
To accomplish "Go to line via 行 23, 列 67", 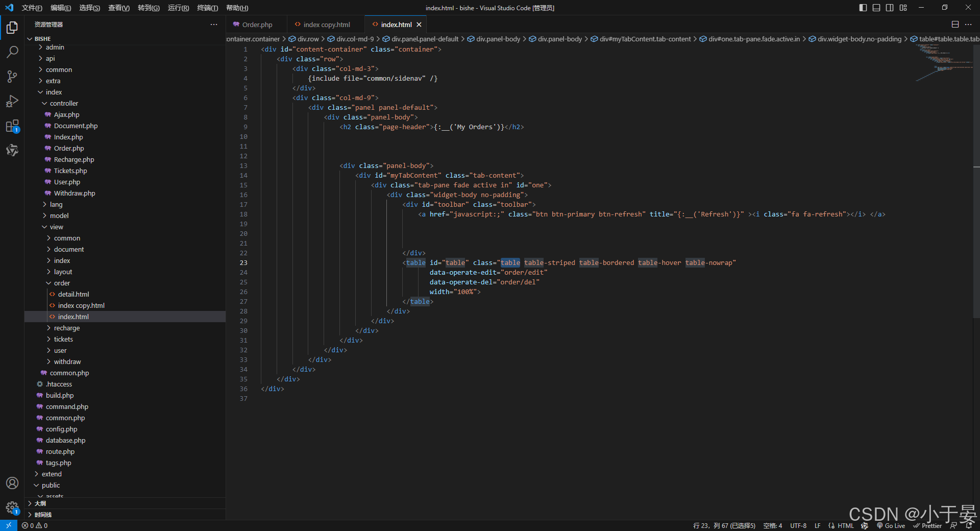I will 724,525.
